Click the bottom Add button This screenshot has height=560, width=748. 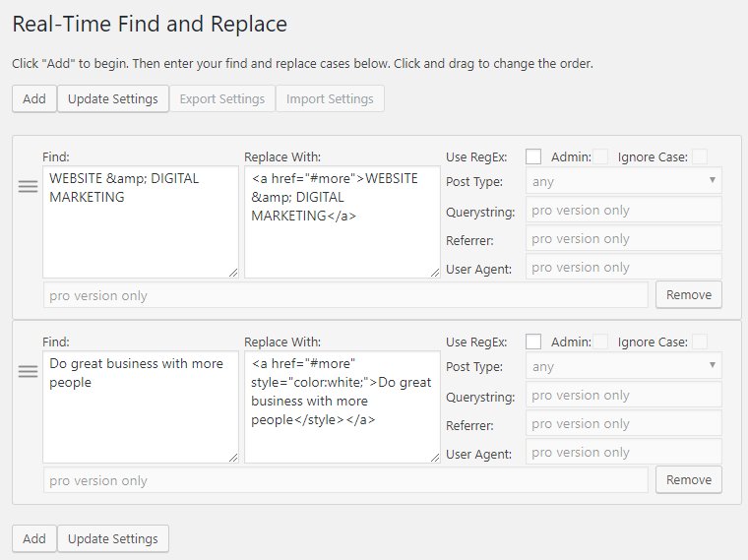coord(34,538)
